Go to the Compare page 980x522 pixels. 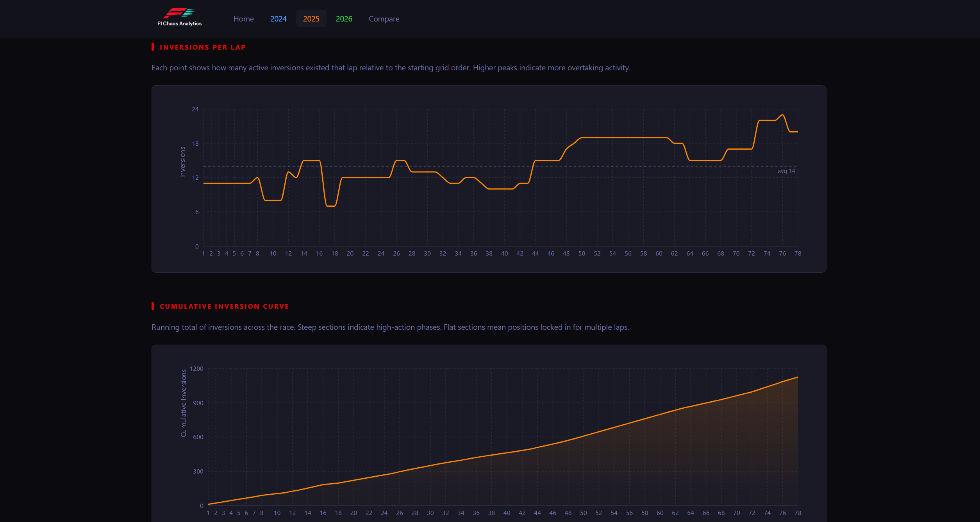[384, 19]
